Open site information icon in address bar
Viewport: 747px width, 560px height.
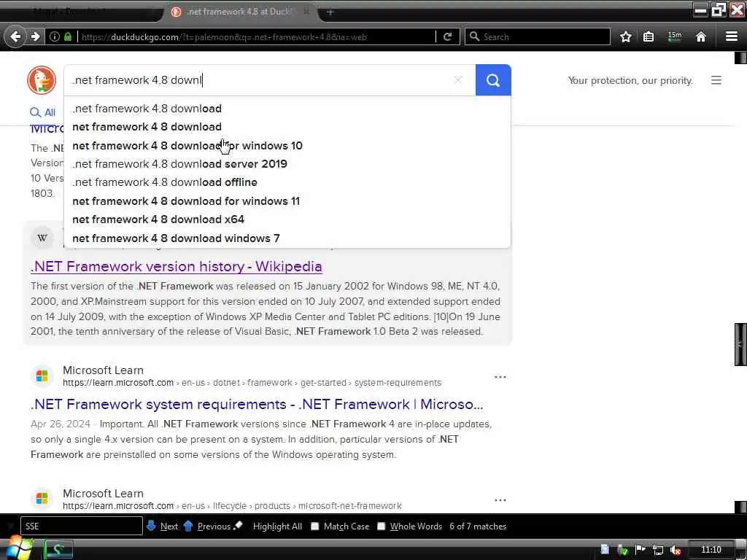pyautogui.click(x=54, y=36)
